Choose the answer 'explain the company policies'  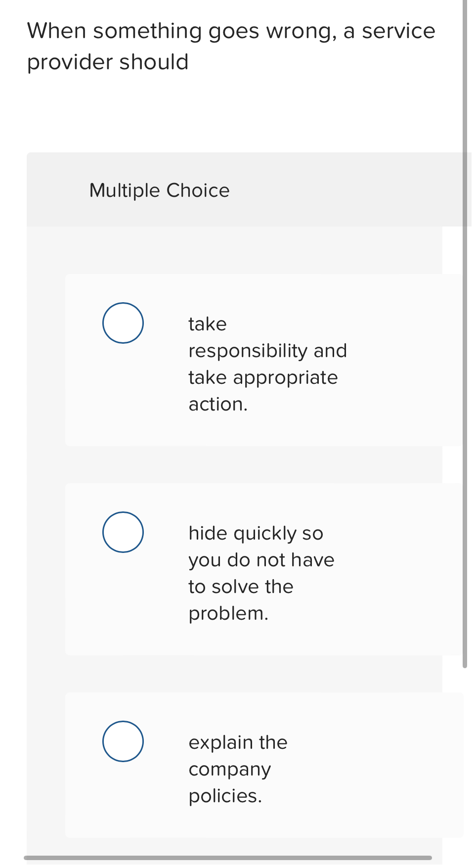pos(238,769)
